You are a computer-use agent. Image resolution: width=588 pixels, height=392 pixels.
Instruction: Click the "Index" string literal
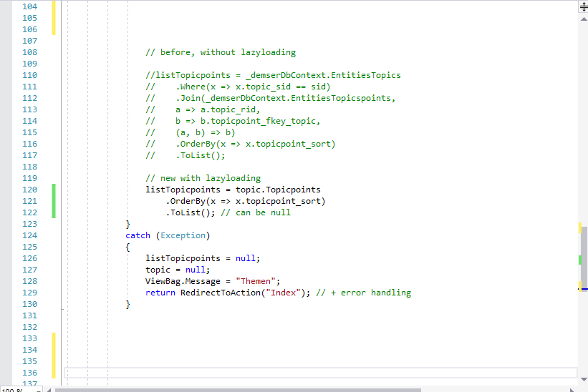283,293
